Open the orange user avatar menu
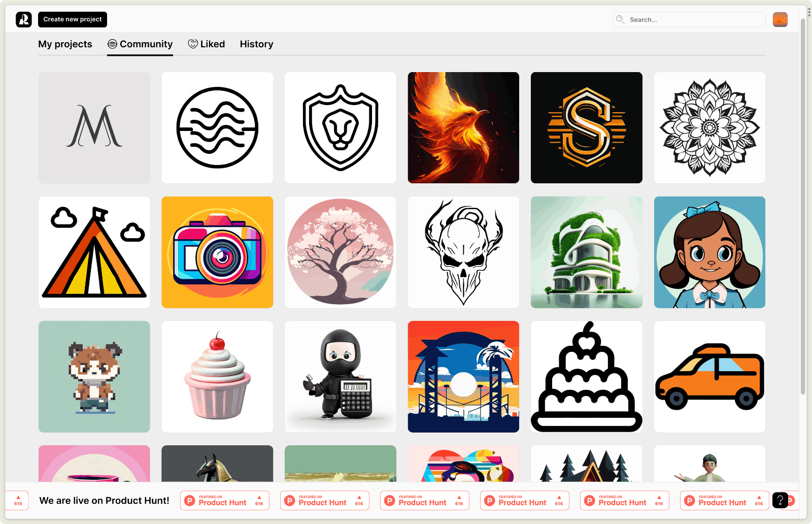The height and width of the screenshot is (524, 812). (x=780, y=19)
